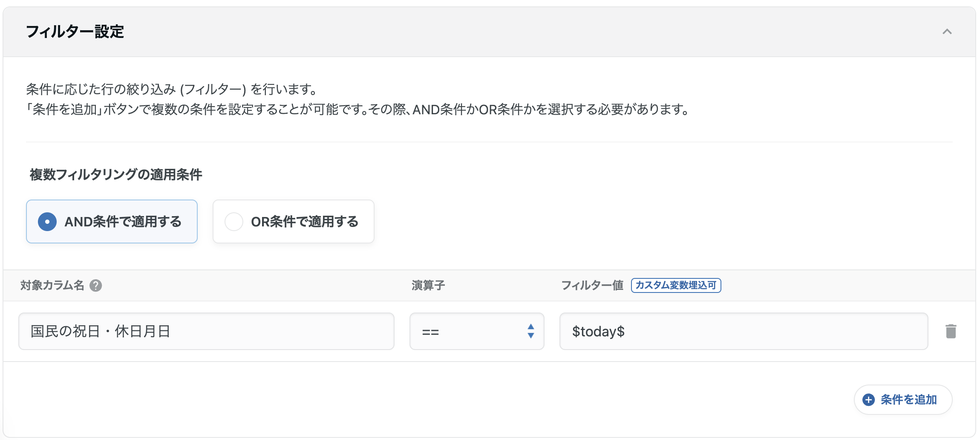Click the 複数フィルタリングの適用条件 heading
Screen dimensions: 980x440
click(116, 174)
